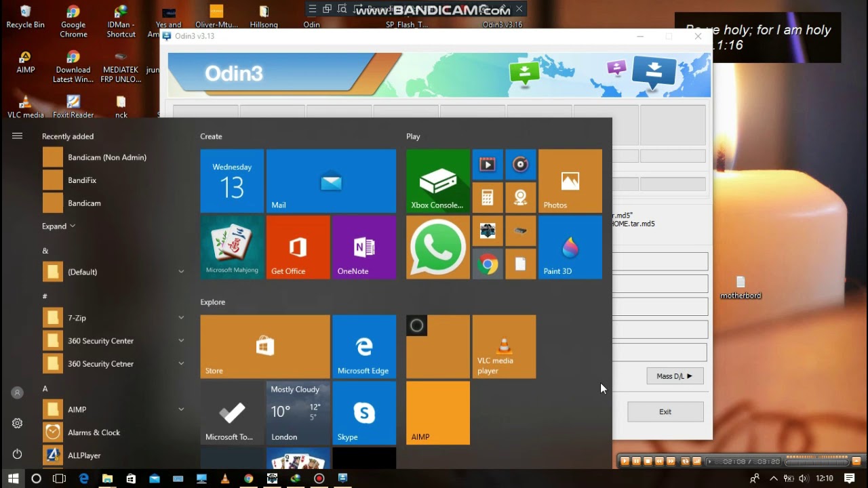
Task: Open the London weather tile
Action: (298, 413)
